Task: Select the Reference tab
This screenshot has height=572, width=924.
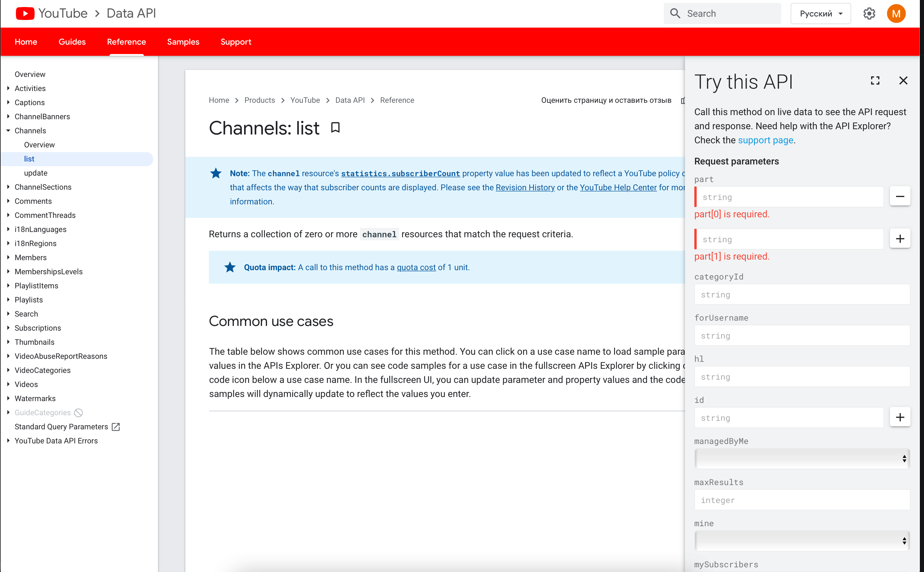Action: [126, 42]
